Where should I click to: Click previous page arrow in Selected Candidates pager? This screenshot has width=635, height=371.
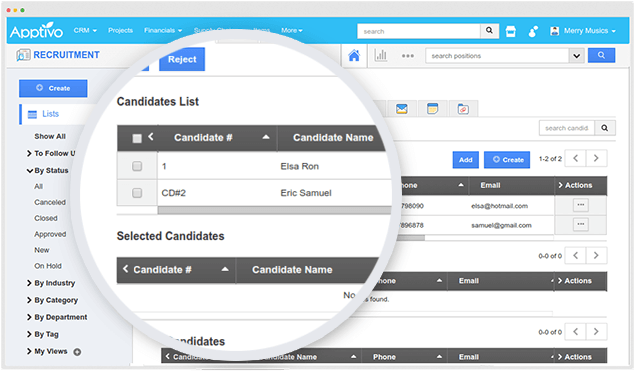(x=575, y=256)
